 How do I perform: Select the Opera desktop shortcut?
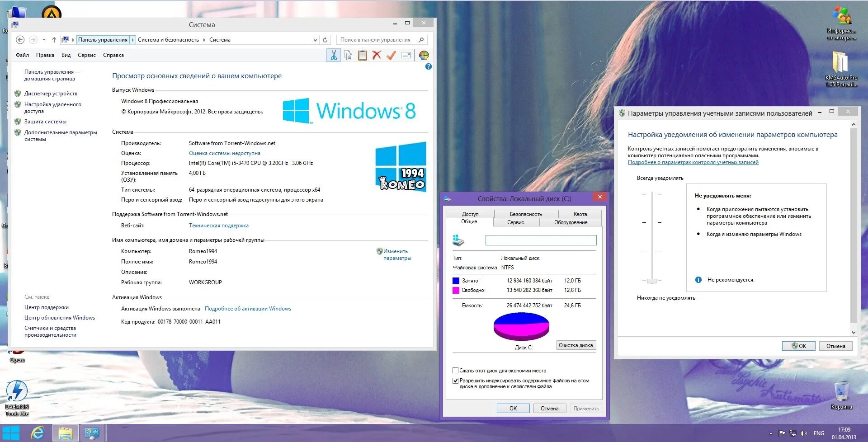coord(17,356)
